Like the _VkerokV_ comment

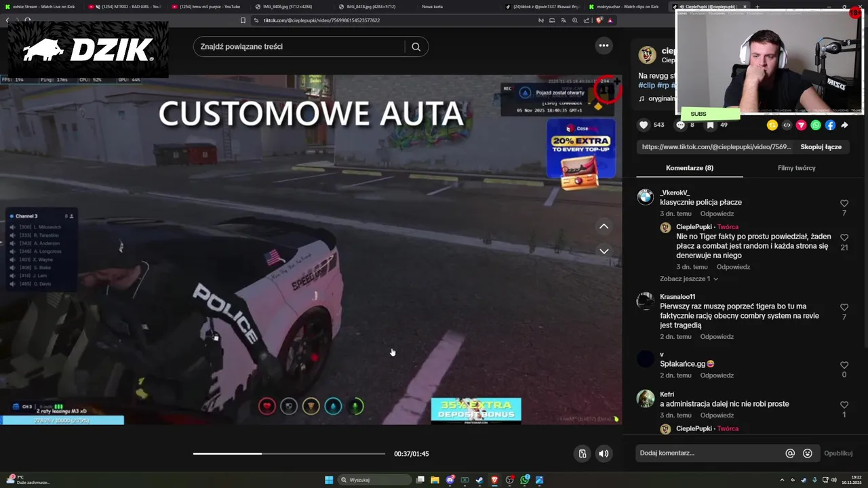(x=844, y=203)
